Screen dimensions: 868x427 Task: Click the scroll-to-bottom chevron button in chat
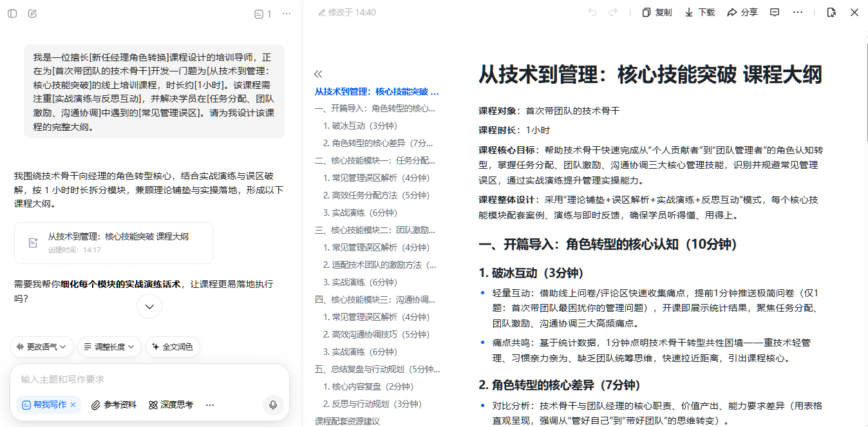click(149, 307)
